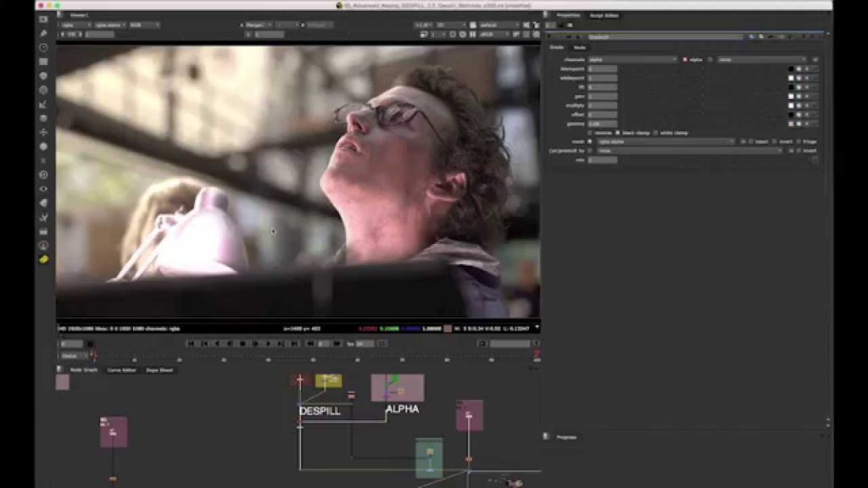Toggle the red alpha channel checkbox
The image size is (868, 488).
click(685, 59)
